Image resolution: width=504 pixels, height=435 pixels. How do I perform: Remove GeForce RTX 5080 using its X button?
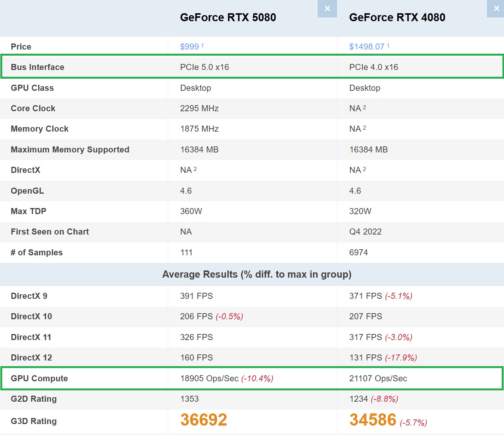(x=327, y=8)
